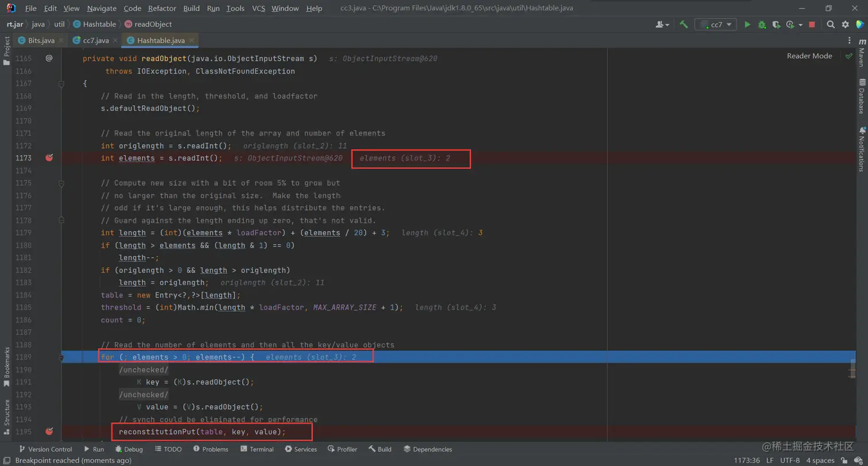
Task: Run cc7 with the green play icon
Action: [x=747, y=24]
